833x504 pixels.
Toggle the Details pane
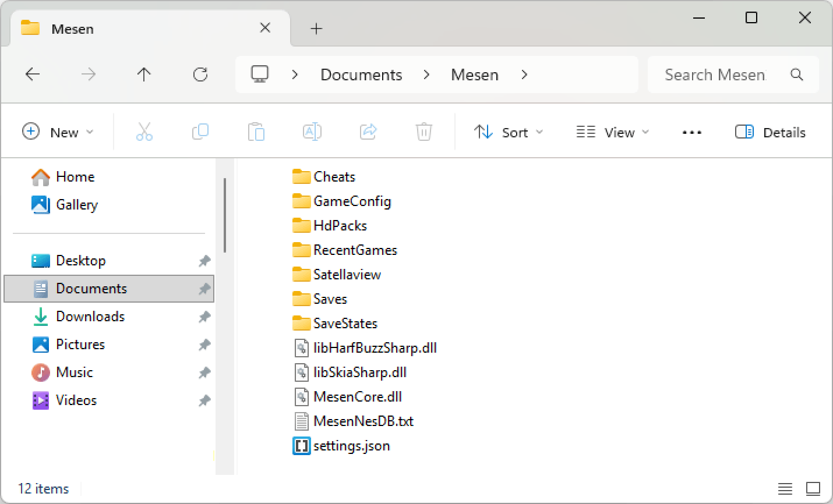click(770, 132)
